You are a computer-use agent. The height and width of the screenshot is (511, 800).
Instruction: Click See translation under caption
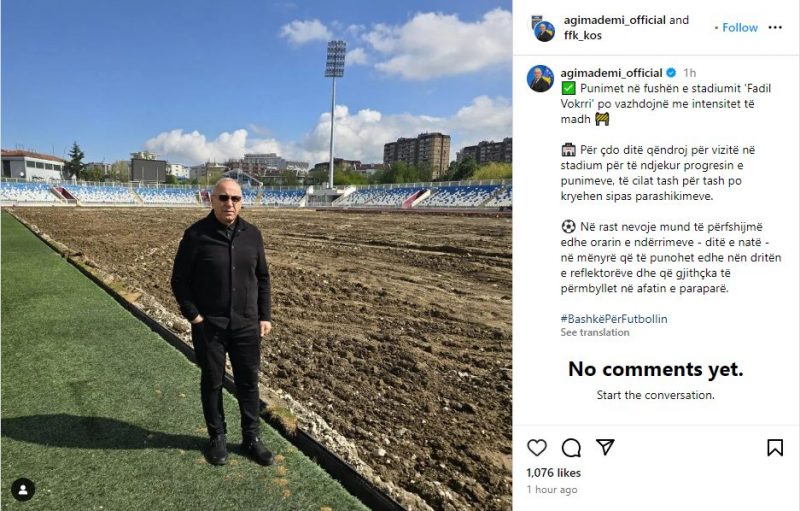point(595,333)
